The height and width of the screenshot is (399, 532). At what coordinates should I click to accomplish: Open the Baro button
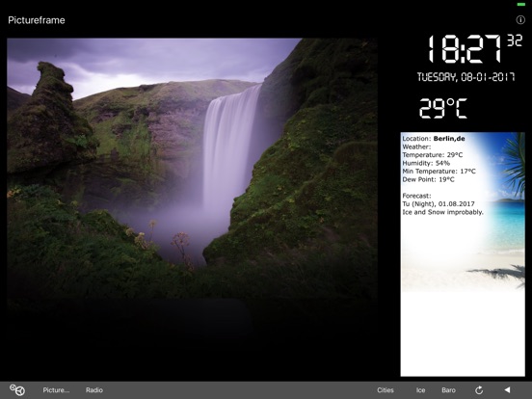click(x=448, y=390)
